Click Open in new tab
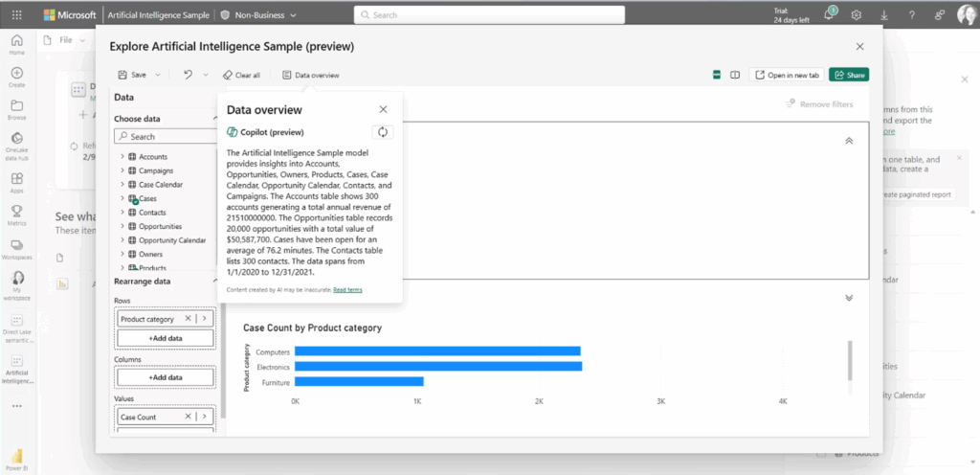This screenshot has height=475, width=980. (x=787, y=75)
